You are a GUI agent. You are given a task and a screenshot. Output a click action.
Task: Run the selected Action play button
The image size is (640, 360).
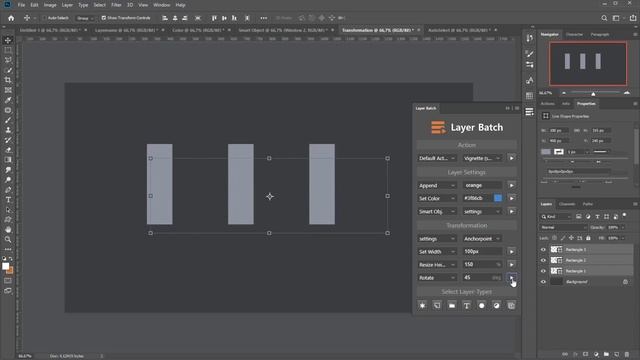tap(511, 158)
